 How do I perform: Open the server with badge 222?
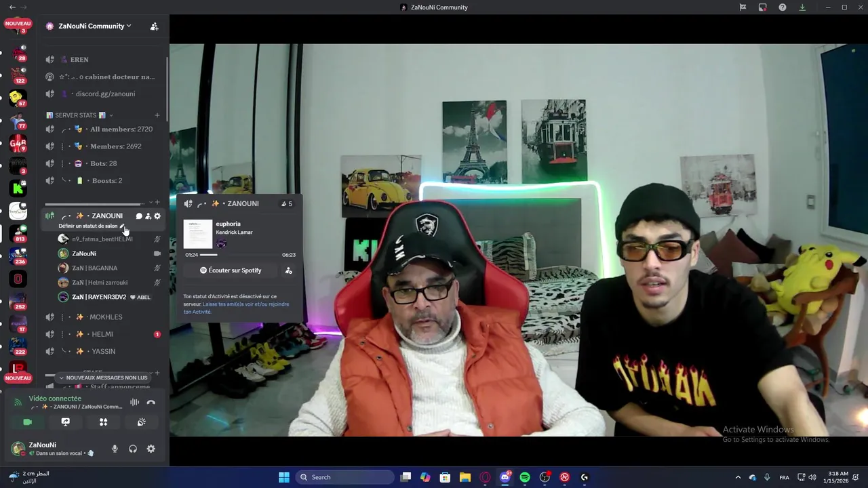point(18,347)
